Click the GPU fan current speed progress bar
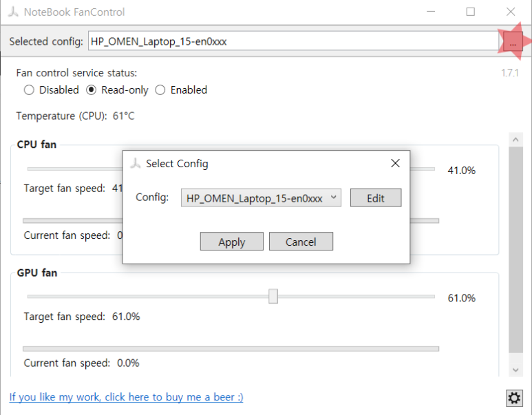This screenshot has width=532, height=415. coord(231,349)
